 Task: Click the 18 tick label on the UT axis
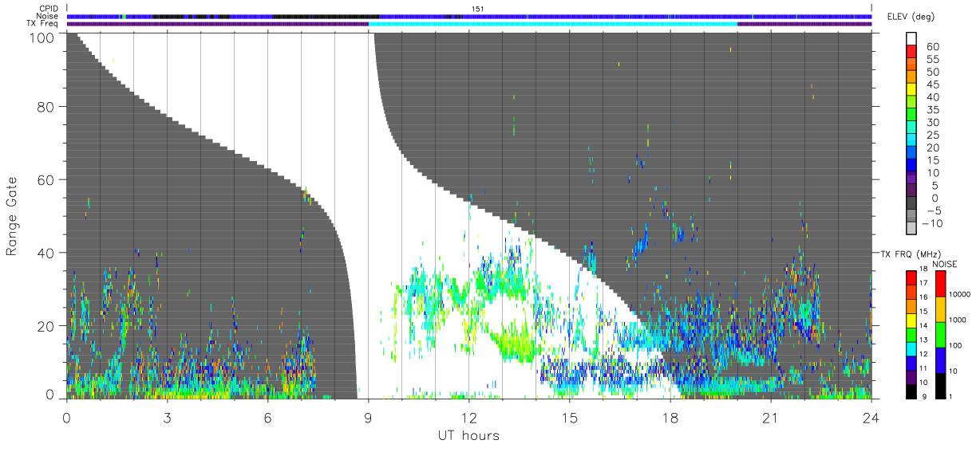pyautogui.click(x=670, y=418)
